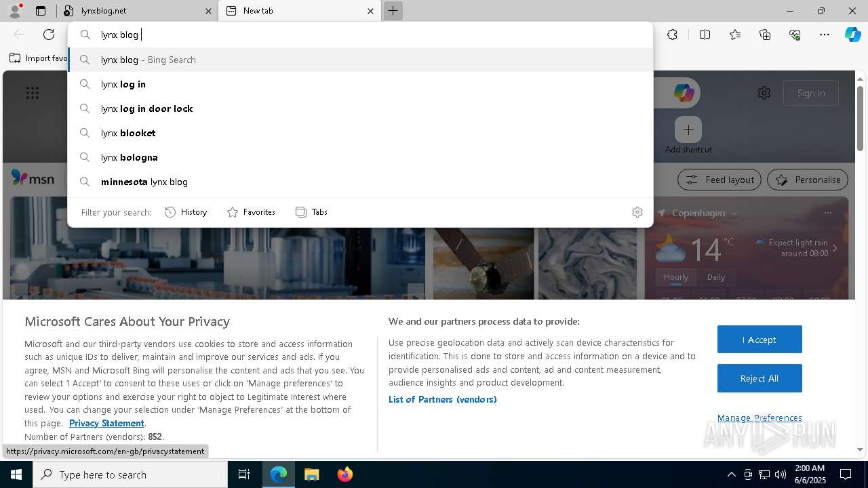Image resolution: width=868 pixels, height=488 pixels.
Task: Toggle the split screen icon
Action: pos(705,35)
